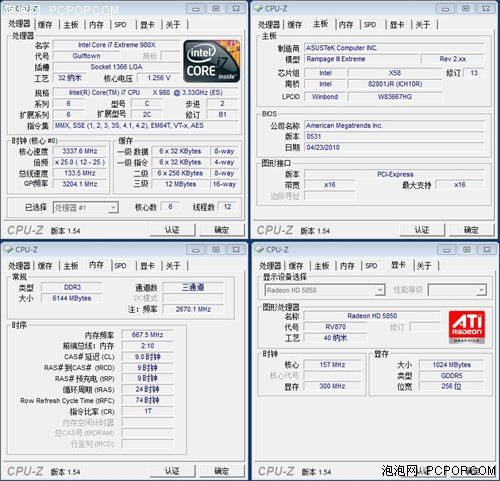Viewport: 500px width, 481px height.
Task: Click the 82801JR (ICH10R) southbridge field
Action: click(x=395, y=84)
